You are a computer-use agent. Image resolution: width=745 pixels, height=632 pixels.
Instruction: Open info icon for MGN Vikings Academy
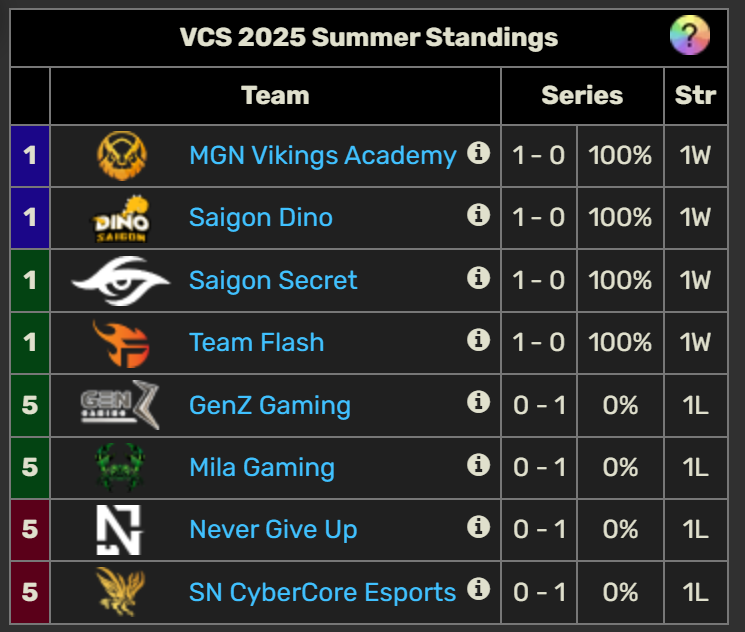click(x=478, y=153)
